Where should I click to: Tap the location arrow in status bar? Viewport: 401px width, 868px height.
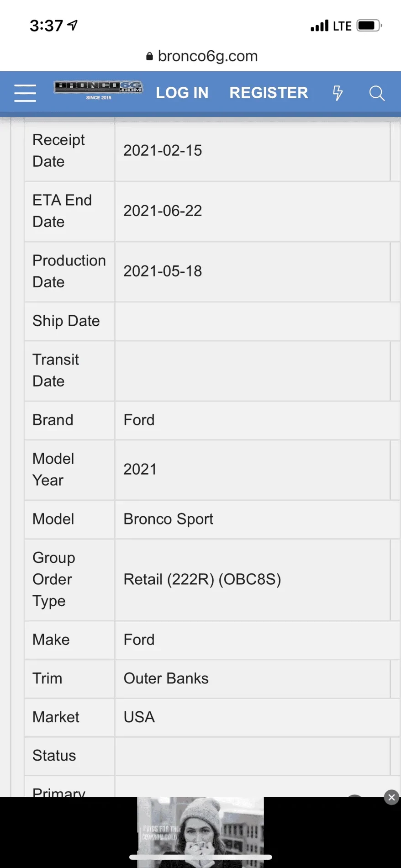click(73, 25)
